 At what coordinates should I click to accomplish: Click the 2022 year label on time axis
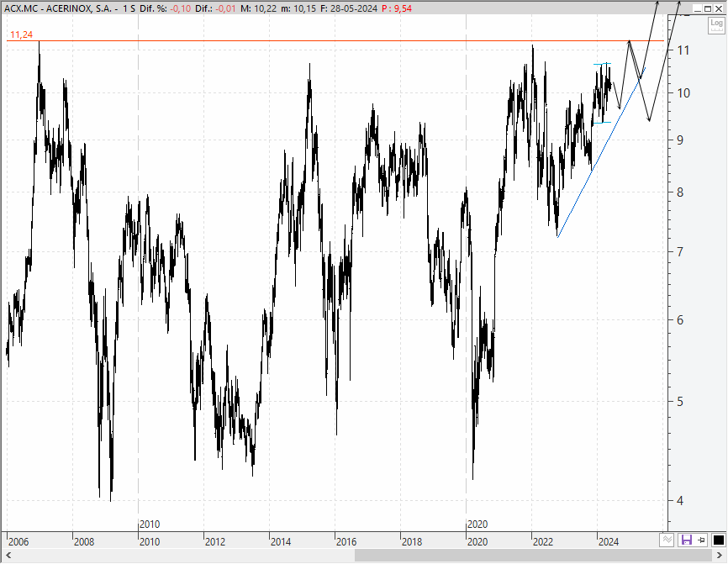(543, 541)
